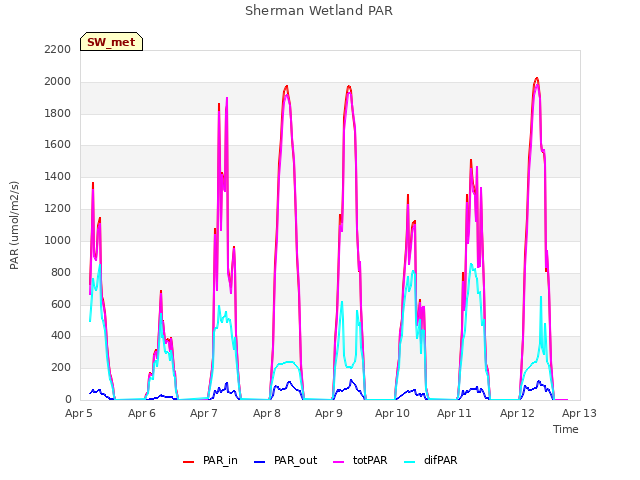Click the Apr 6 x-axis tick label

coord(142,413)
